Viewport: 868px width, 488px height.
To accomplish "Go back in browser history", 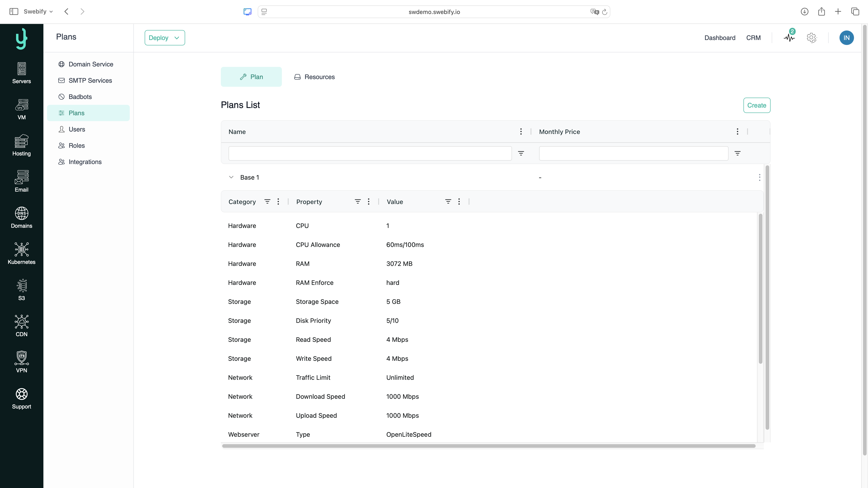I will 66,12.
